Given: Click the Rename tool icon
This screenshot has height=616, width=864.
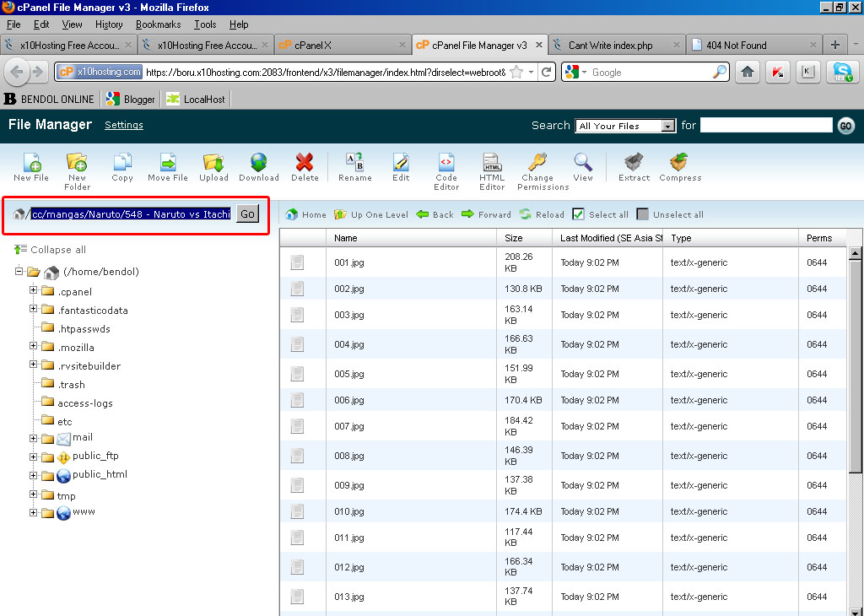Looking at the screenshot, I should (x=354, y=163).
